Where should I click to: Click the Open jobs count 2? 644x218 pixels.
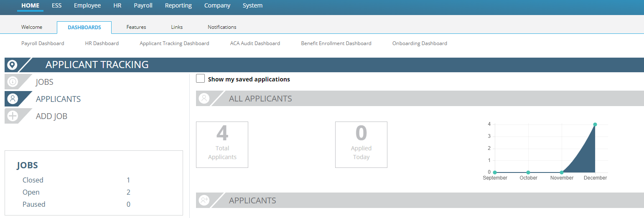pos(128,192)
